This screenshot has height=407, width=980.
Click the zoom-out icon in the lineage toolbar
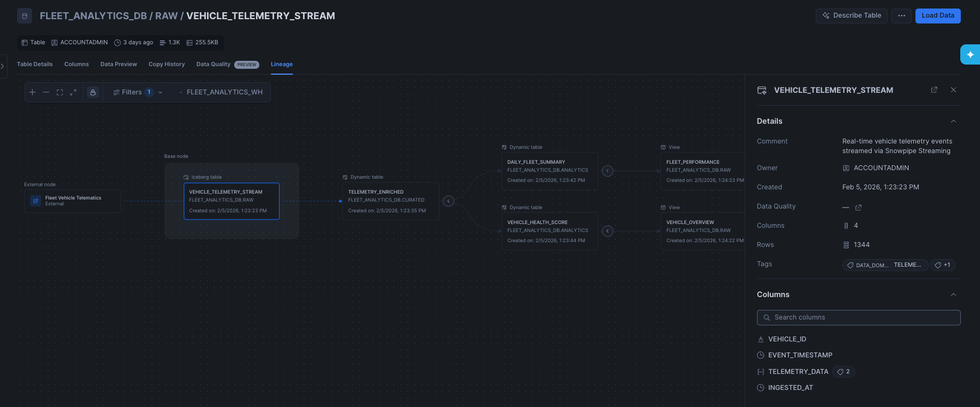[46, 92]
